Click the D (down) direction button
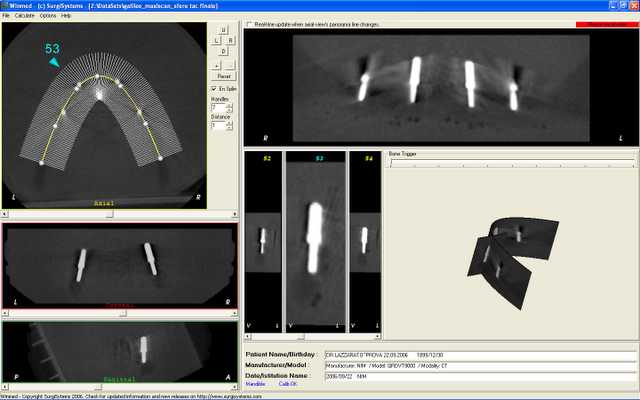 (x=223, y=51)
